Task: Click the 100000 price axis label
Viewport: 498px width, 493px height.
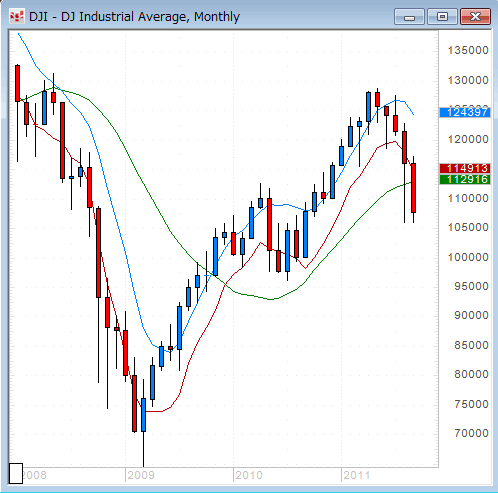Action: (468, 257)
